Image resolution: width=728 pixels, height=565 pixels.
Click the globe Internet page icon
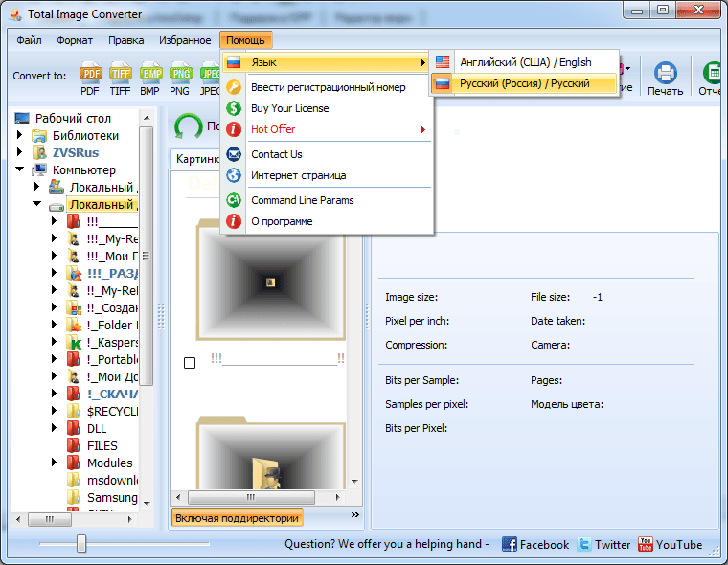pyautogui.click(x=234, y=175)
